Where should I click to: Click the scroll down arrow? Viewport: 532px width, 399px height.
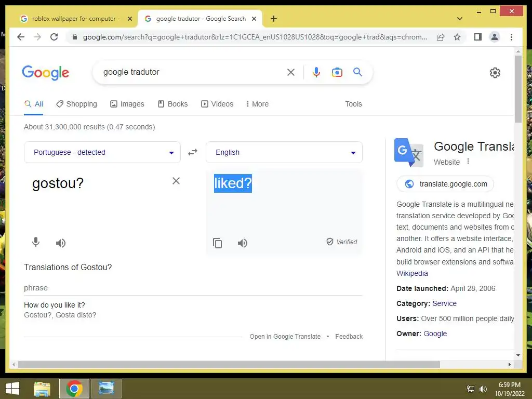(x=518, y=355)
